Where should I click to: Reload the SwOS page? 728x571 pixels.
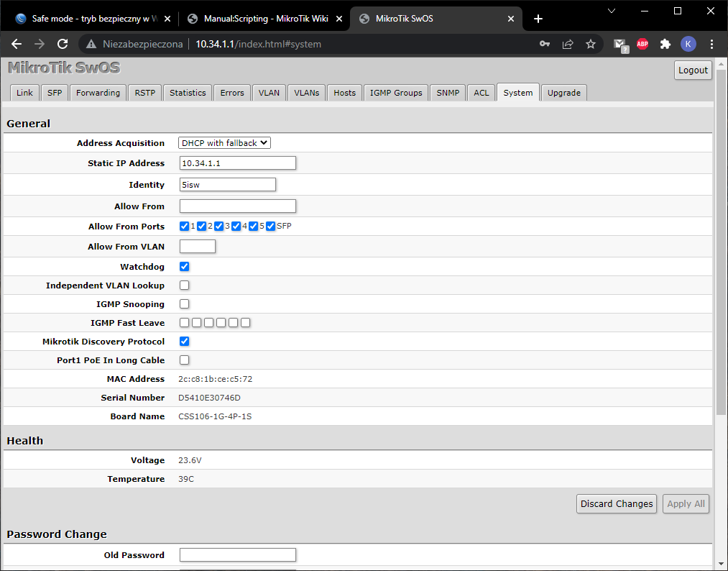(63, 44)
